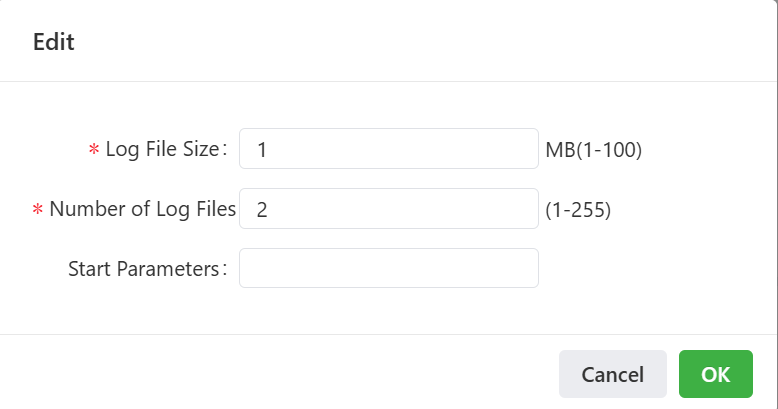778x409 pixels.
Task: Click the right end of Log File Size field
Action: pos(525,149)
